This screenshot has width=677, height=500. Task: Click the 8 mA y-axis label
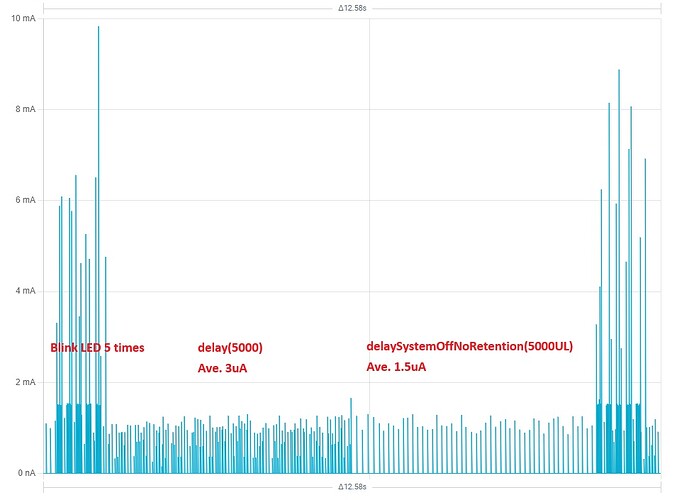22,109
